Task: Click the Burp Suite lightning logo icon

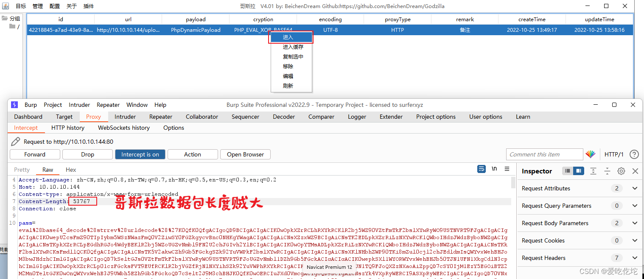Action: point(15,105)
